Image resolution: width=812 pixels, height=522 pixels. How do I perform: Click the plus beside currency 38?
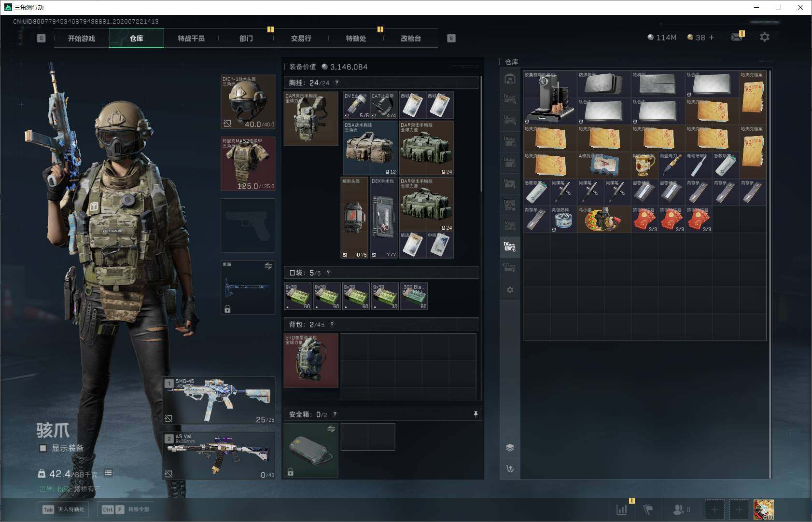(711, 37)
